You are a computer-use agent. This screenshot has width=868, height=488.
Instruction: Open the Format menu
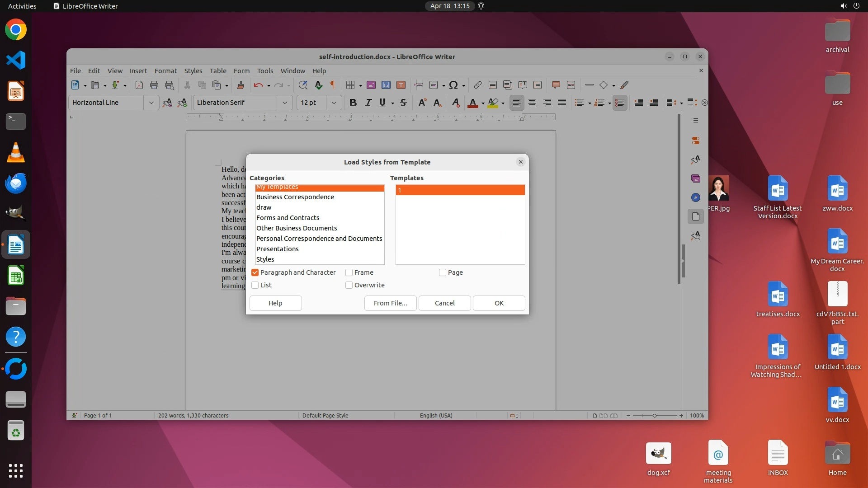click(165, 71)
